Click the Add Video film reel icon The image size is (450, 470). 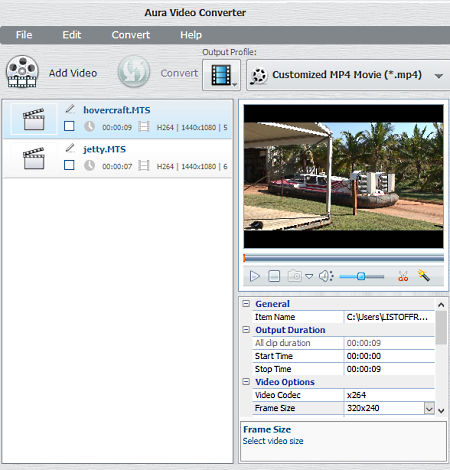point(22,72)
